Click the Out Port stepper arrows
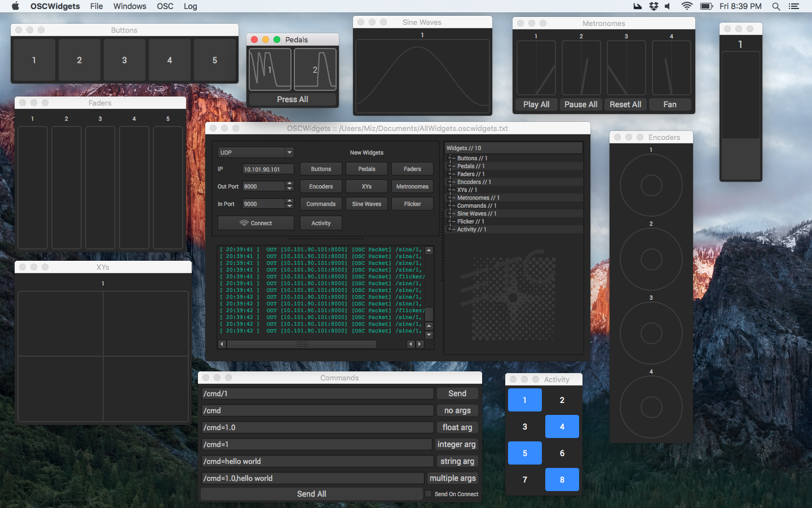 [289, 186]
